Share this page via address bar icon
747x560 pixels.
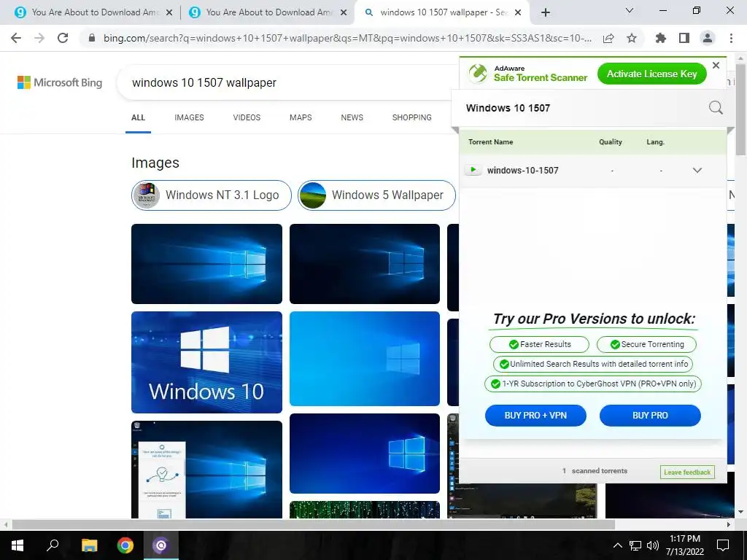pyautogui.click(x=608, y=39)
